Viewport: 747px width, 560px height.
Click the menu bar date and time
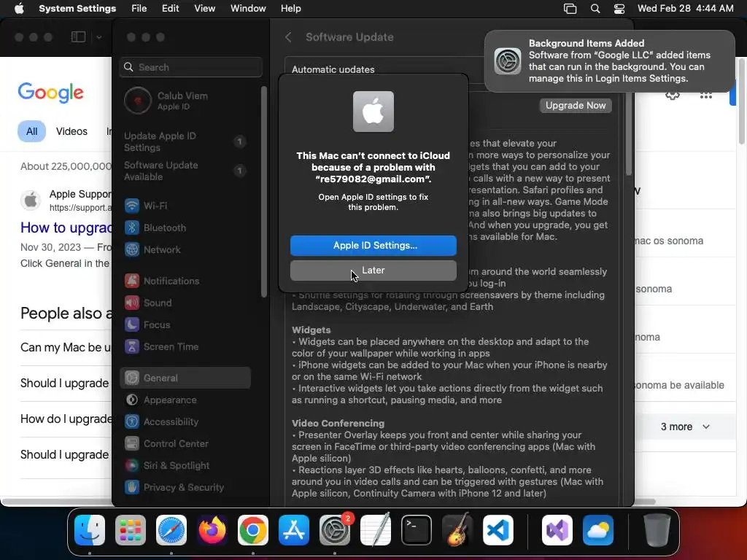pyautogui.click(x=686, y=9)
